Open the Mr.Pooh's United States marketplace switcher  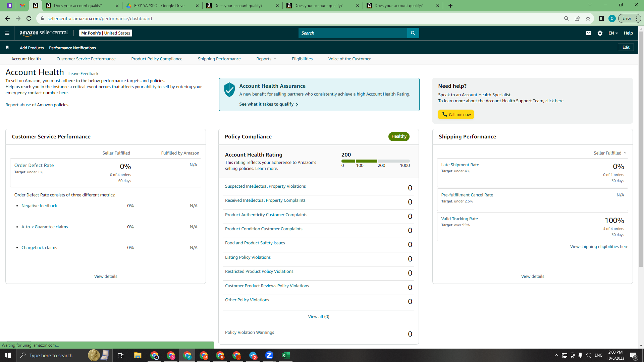(x=106, y=33)
